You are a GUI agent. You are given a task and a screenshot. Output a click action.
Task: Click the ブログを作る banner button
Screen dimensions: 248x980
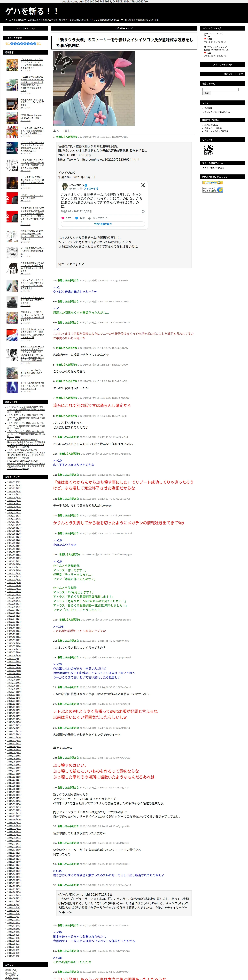tap(213, 183)
